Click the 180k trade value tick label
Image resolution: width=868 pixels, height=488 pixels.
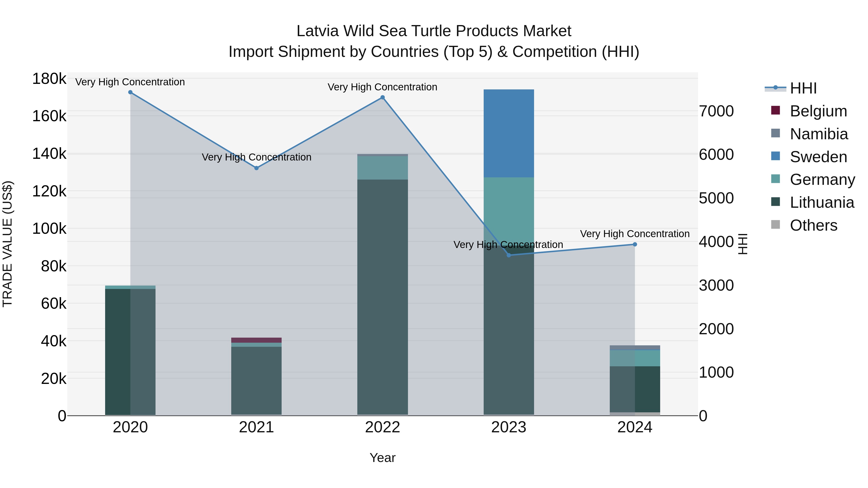49,79
